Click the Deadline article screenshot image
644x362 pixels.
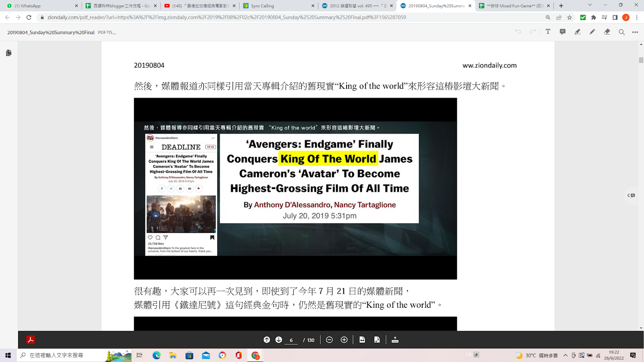tap(181, 195)
